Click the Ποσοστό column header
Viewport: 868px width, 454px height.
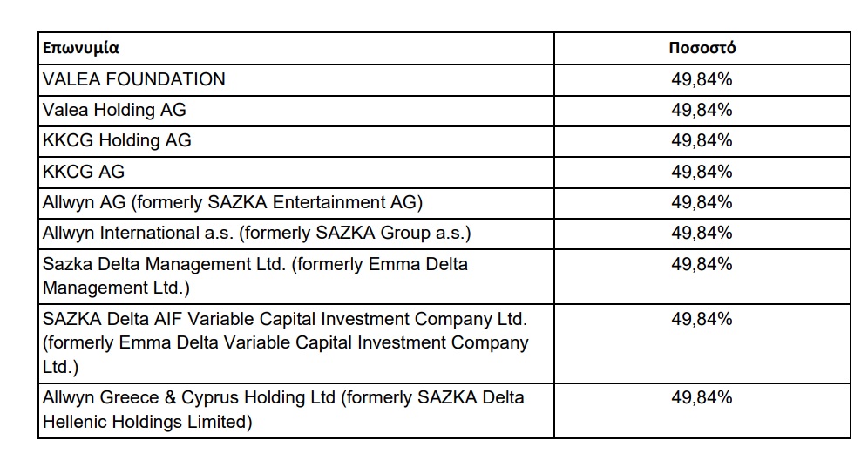(702, 48)
